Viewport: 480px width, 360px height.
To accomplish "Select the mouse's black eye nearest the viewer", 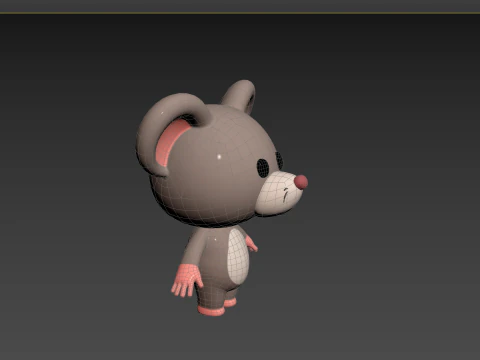I will 263,168.
